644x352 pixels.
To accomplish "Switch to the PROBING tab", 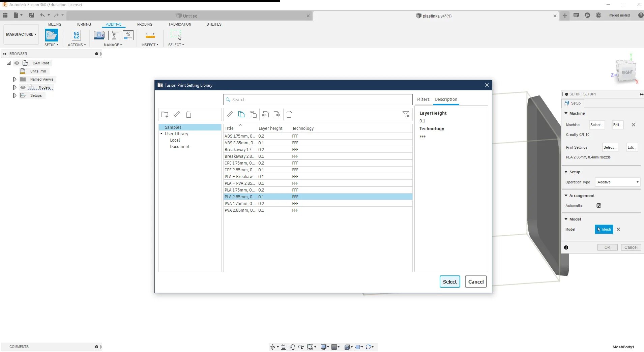I will point(145,24).
